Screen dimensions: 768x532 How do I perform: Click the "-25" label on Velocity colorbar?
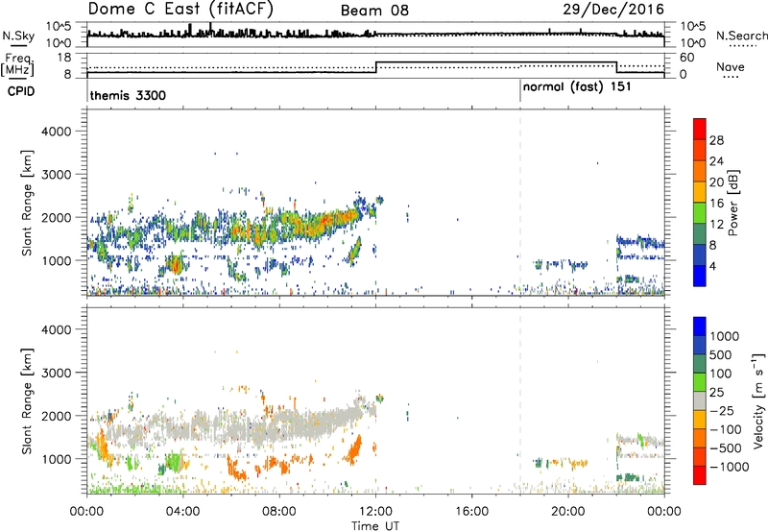click(723, 410)
